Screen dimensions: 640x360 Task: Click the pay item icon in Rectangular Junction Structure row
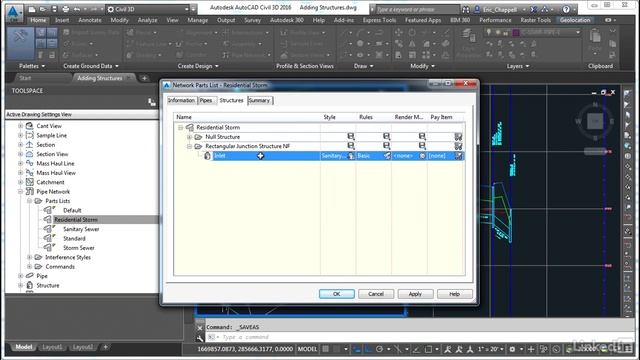coord(458,146)
